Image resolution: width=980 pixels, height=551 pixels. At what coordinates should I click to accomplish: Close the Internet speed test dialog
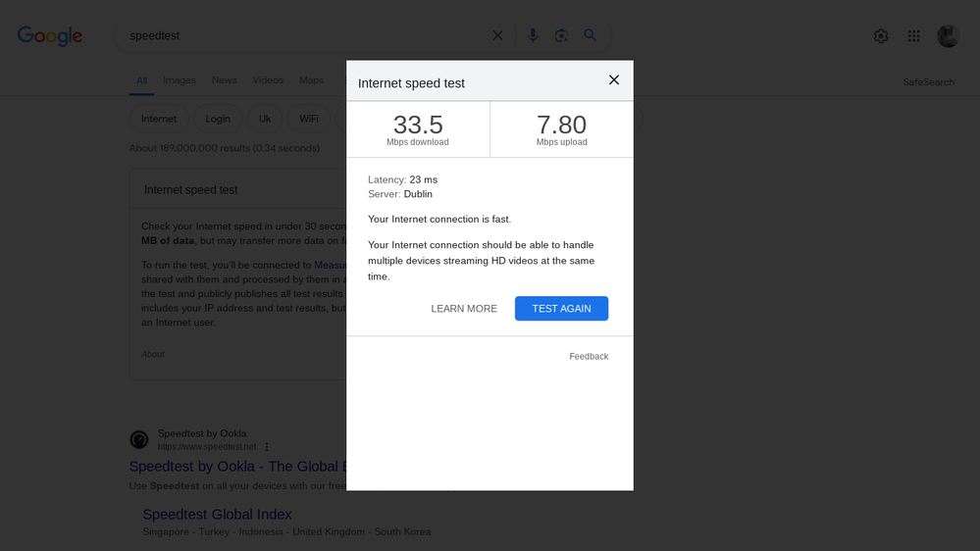pos(614,80)
